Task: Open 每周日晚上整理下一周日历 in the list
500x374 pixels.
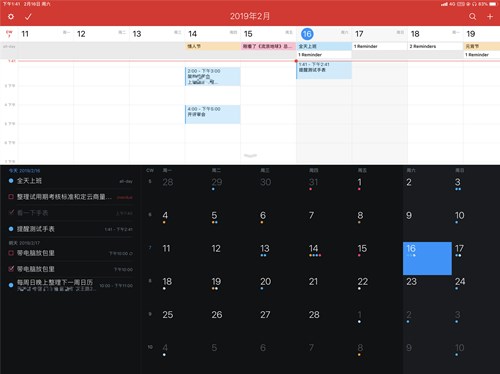Action: 55,282
